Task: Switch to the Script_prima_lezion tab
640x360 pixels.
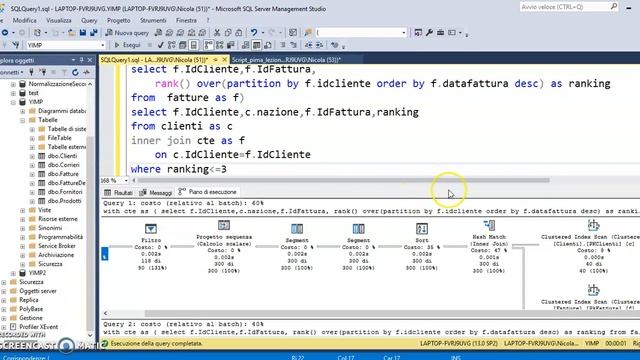Action: (x=286, y=60)
